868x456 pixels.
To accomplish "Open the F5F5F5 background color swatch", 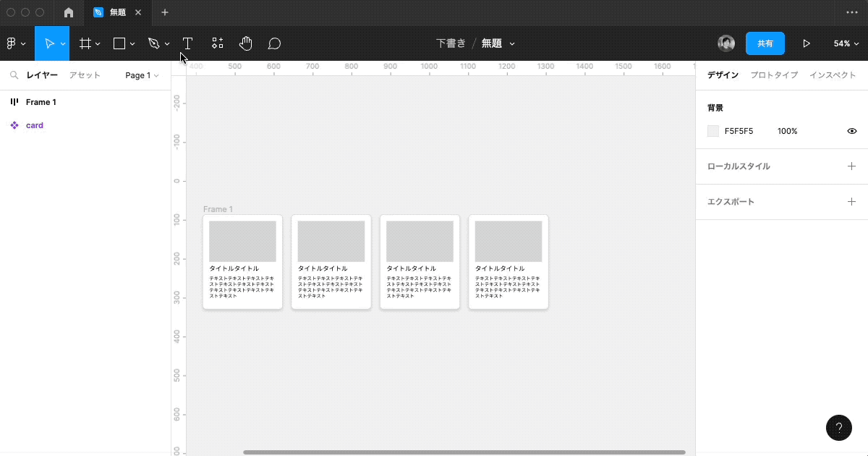I will 712,131.
